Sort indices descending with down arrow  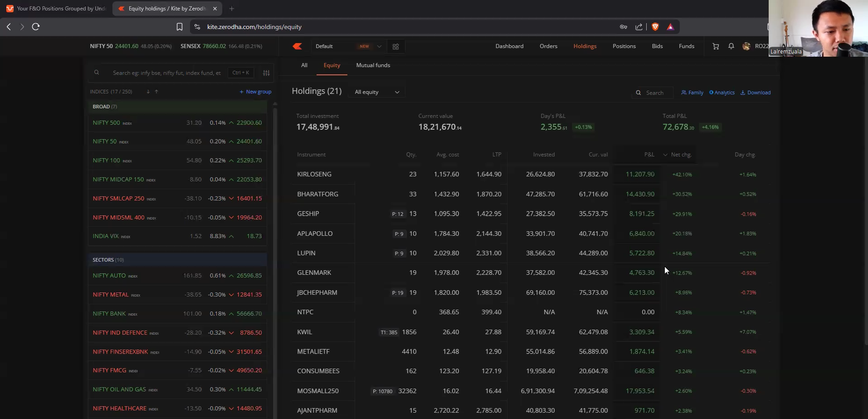(x=148, y=92)
